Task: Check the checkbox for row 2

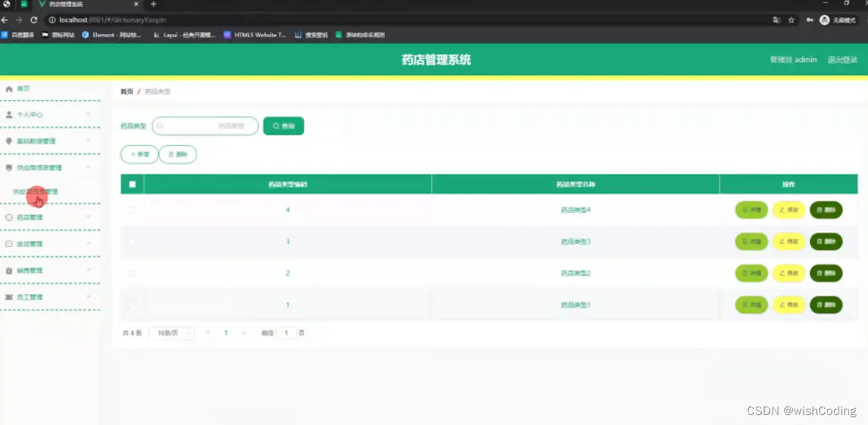Action: (132, 273)
